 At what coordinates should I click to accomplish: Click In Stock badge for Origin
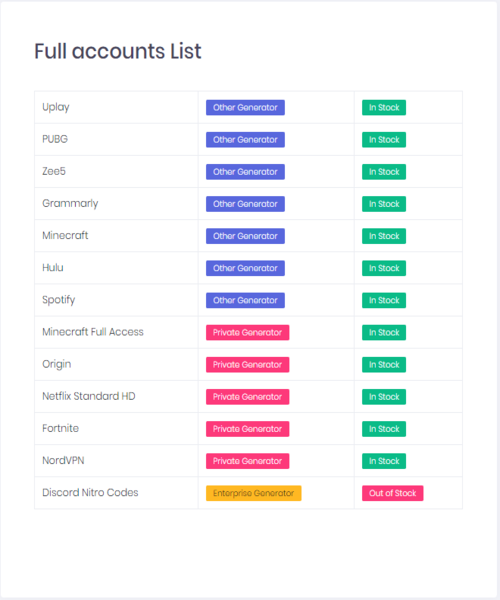click(384, 365)
